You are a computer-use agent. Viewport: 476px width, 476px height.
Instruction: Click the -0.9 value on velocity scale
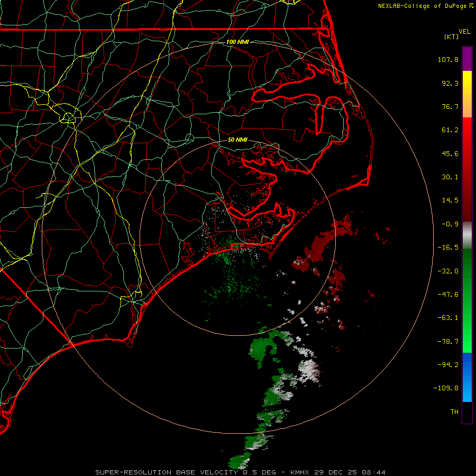point(450,224)
